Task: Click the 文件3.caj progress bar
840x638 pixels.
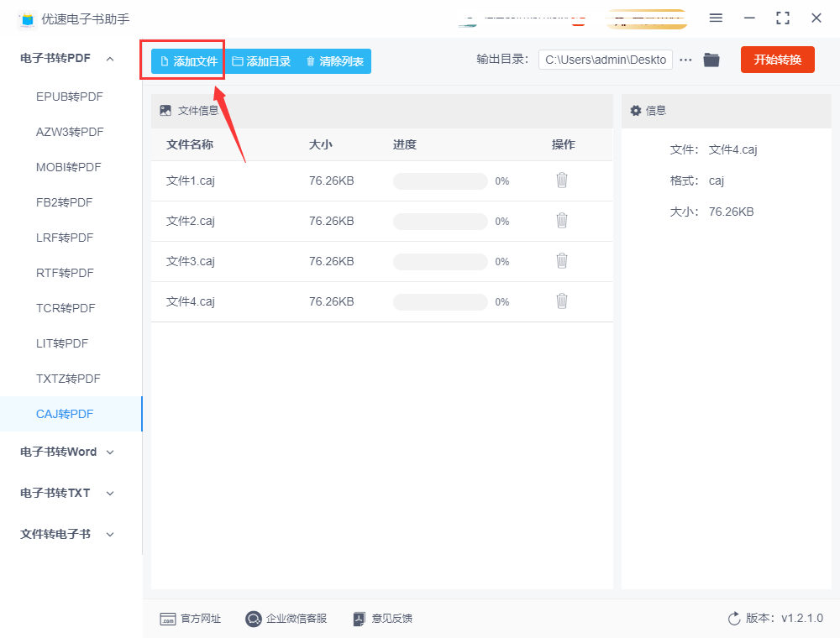Action: click(x=440, y=261)
